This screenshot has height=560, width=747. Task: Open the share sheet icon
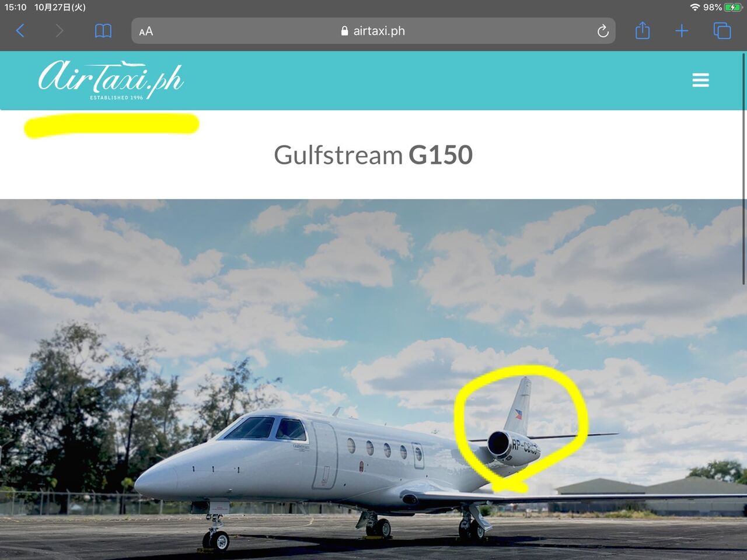tap(643, 30)
